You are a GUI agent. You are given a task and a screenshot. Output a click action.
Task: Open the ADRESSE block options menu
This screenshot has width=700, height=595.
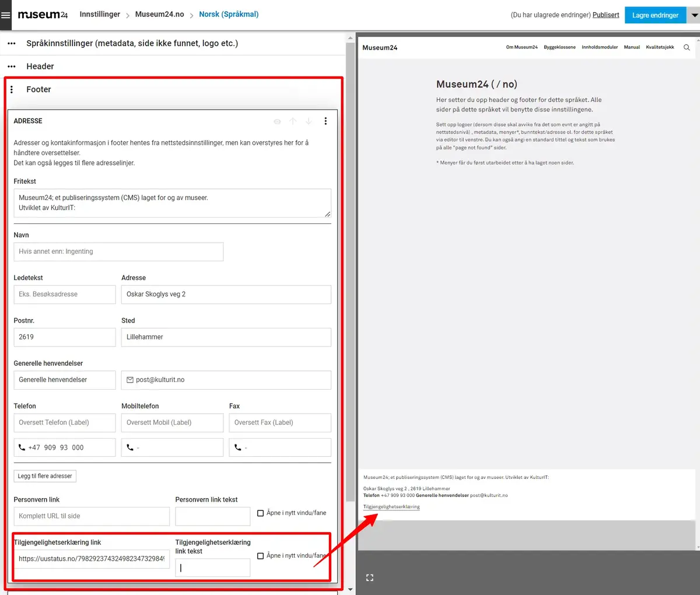[325, 121]
